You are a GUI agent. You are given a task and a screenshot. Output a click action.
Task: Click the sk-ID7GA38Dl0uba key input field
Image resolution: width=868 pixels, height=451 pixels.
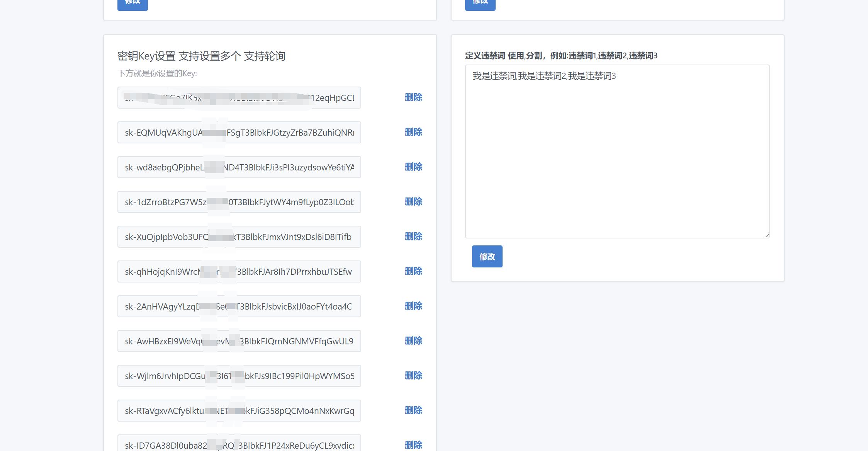[x=239, y=444]
